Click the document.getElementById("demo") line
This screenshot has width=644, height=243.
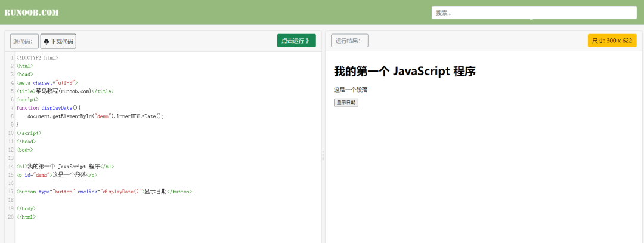[x=95, y=116]
